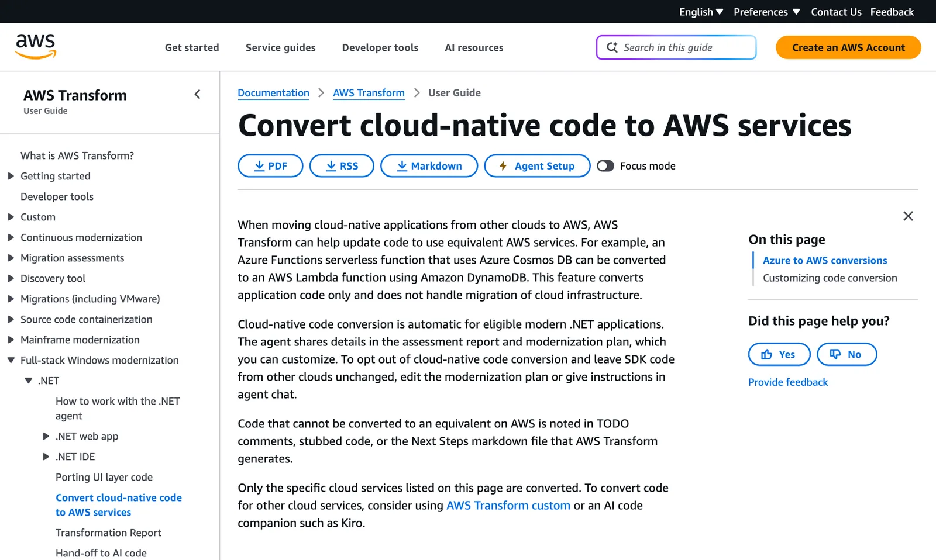Open the Preferences dropdown
The image size is (936, 560).
click(766, 12)
